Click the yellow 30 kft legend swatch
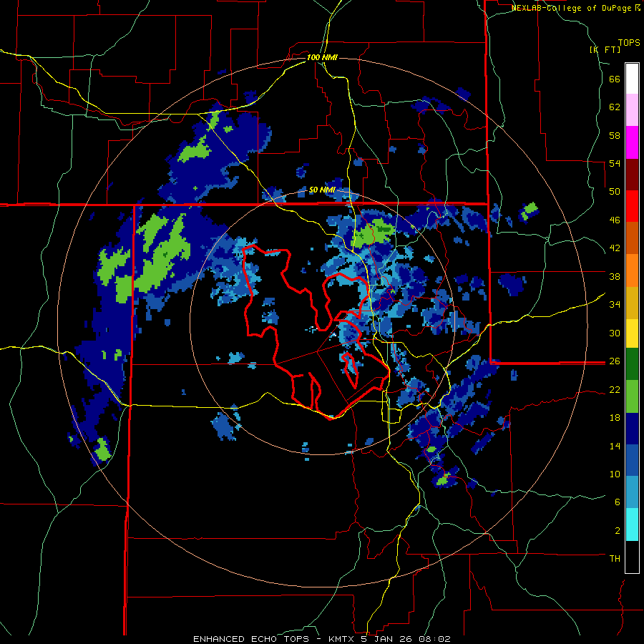Screen dimensions: 644x644 click(632, 333)
